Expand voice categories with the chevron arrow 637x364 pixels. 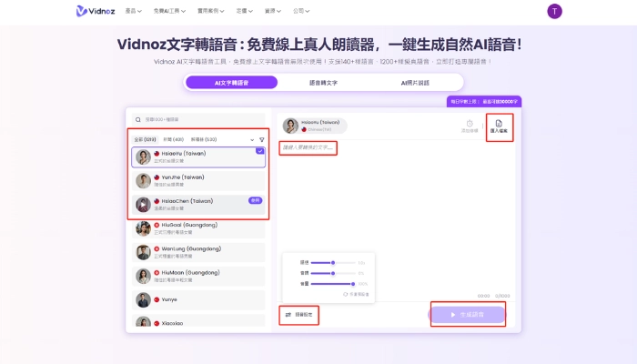(x=252, y=140)
